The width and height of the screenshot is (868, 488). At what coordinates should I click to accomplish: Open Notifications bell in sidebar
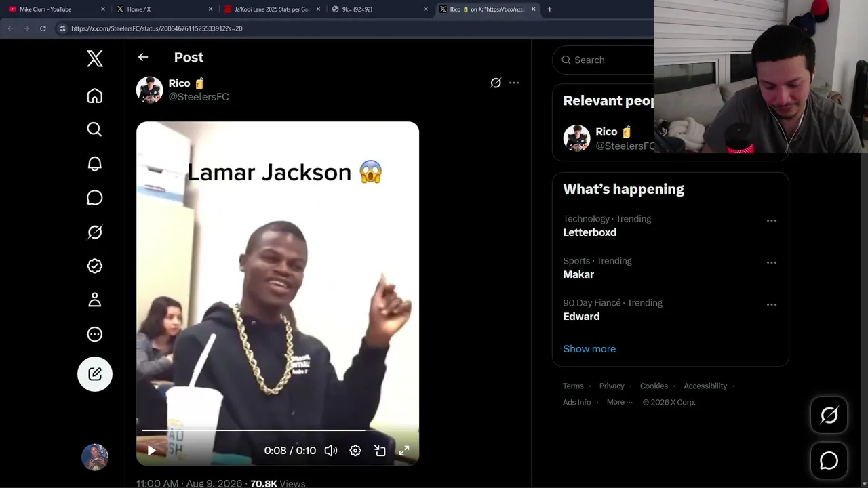pos(95,164)
